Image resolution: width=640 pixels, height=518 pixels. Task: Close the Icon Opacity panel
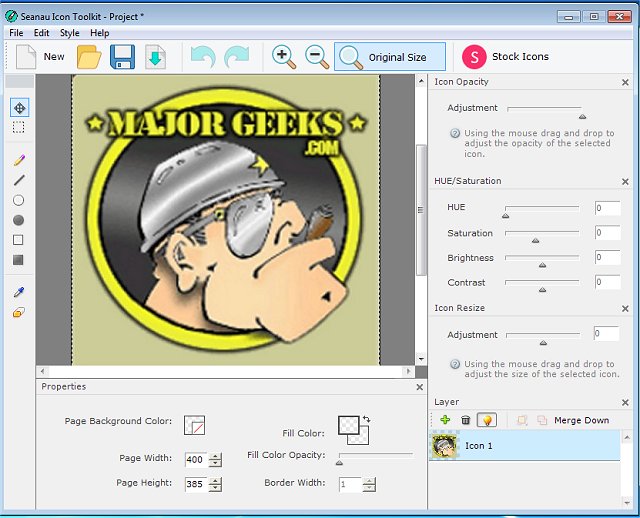(x=626, y=82)
